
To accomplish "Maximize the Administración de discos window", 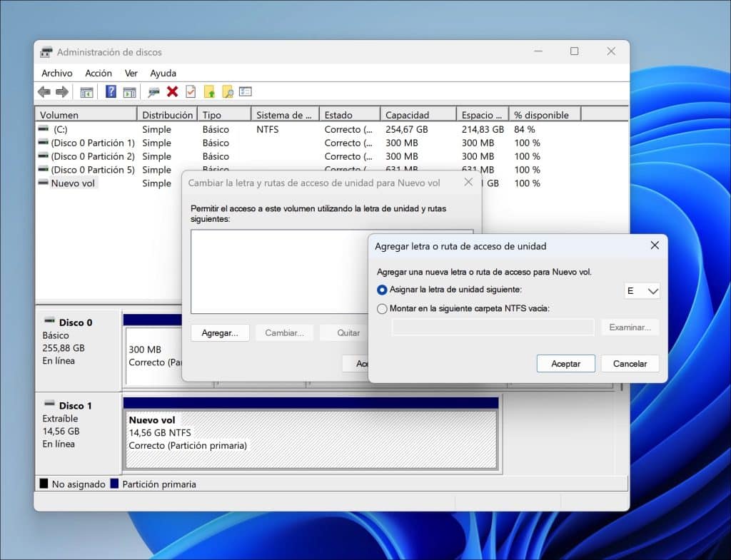I will point(575,51).
